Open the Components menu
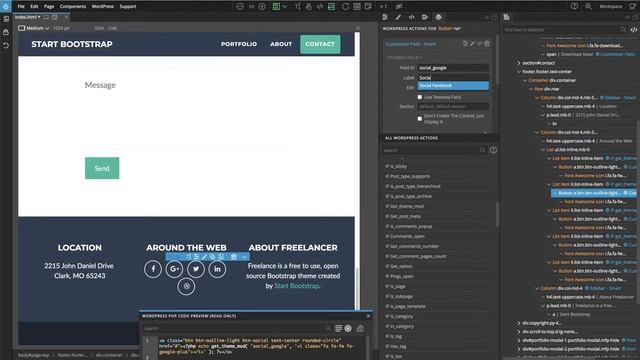640x360 pixels. coord(73,7)
